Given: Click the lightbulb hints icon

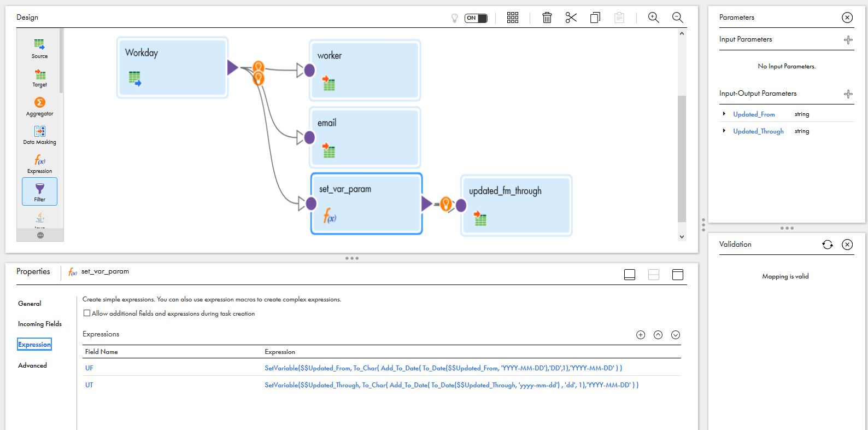Looking at the screenshot, I should 454,18.
